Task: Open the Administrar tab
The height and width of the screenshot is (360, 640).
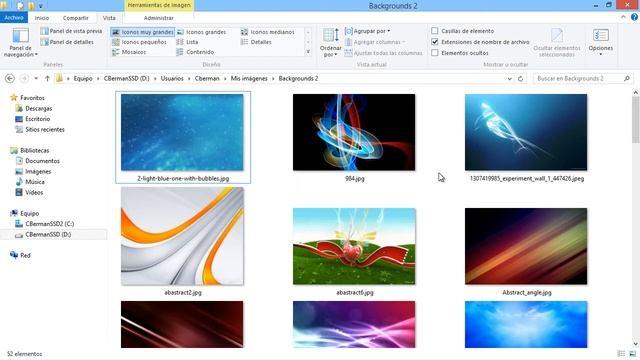Action: (158, 18)
